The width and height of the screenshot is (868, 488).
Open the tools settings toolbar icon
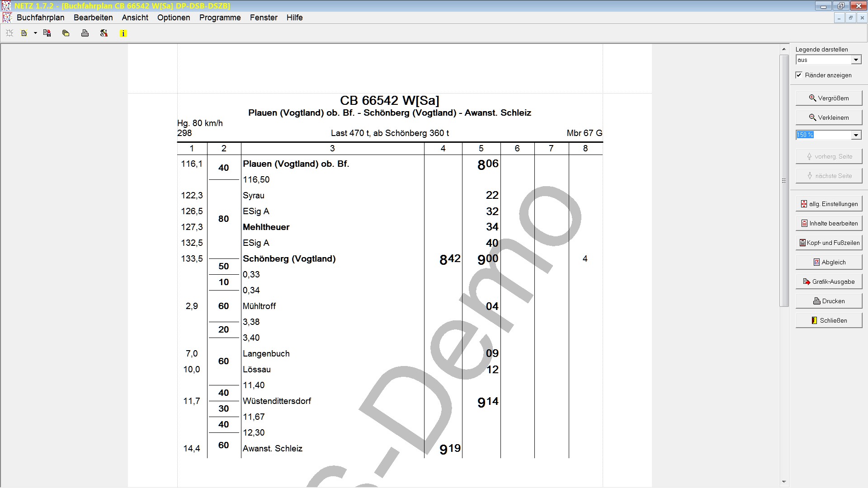(x=104, y=33)
